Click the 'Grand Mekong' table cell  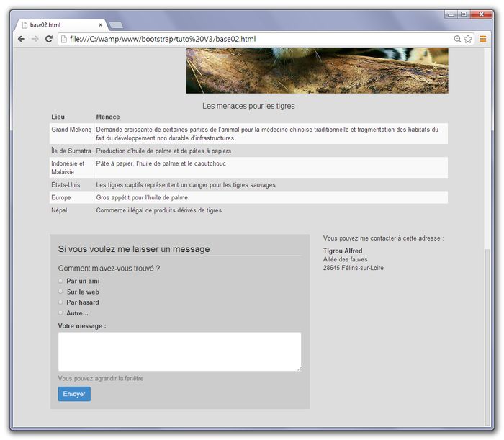[x=72, y=134]
